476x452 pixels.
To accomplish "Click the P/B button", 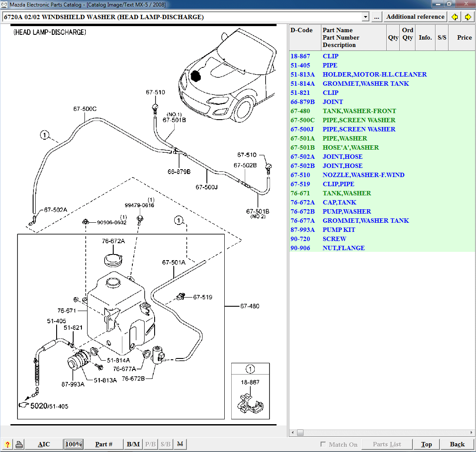I will [x=150, y=445].
